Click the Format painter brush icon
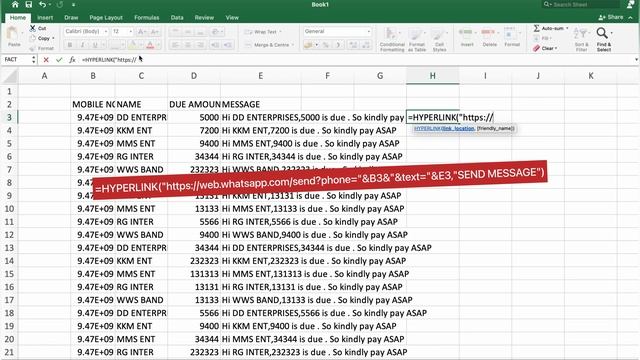Viewport: 640px width, 360px height. 33,48
